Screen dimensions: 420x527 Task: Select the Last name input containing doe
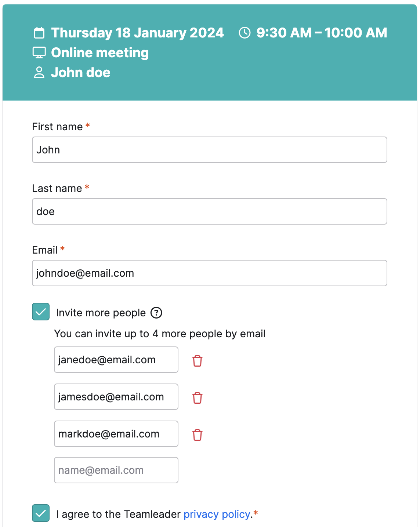click(x=210, y=211)
